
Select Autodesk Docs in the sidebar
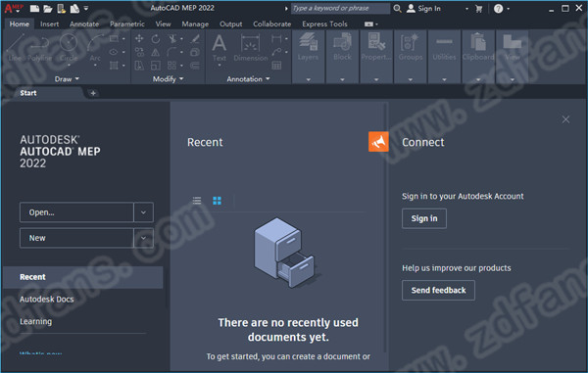[47, 300]
